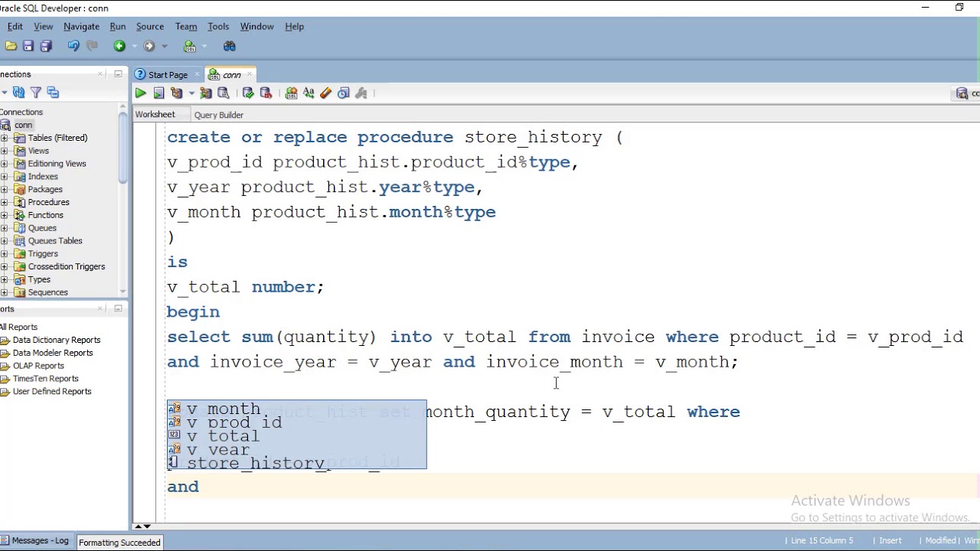Expand the Tables (Filtered) node
Image resolution: width=980 pixels, height=551 pixels.
pos(5,138)
